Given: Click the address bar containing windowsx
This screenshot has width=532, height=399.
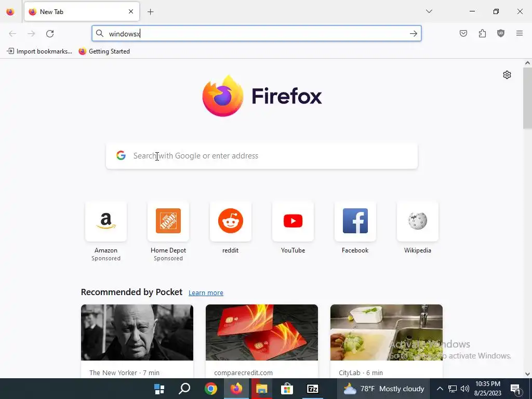Looking at the screenshot, I should 257,33.
